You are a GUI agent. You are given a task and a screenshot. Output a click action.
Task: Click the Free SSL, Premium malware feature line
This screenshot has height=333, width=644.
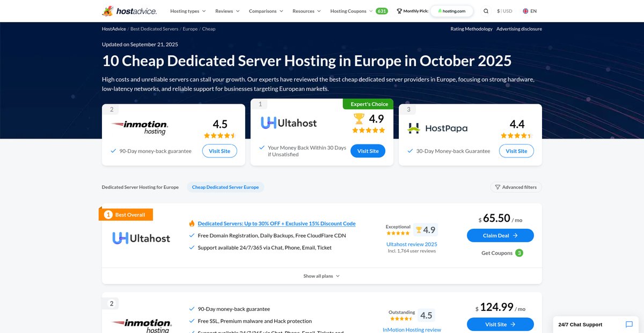pos(254,321)
